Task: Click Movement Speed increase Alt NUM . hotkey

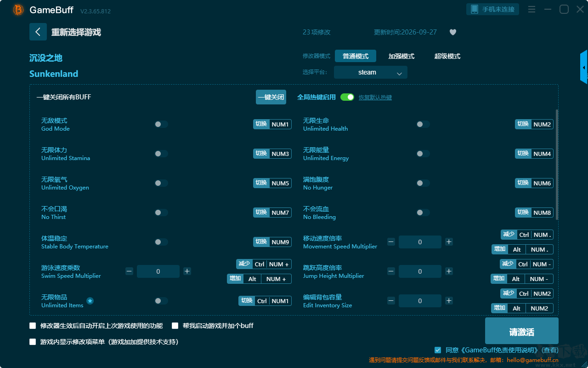Action: pos(522,249)
